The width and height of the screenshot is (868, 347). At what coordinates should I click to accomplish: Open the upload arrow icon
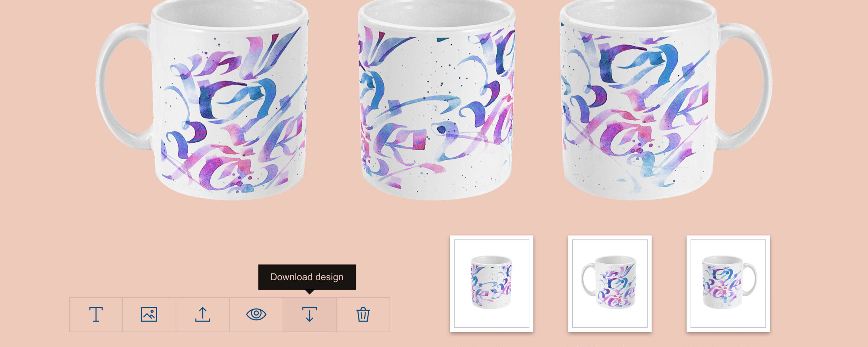tap(203, 314)
